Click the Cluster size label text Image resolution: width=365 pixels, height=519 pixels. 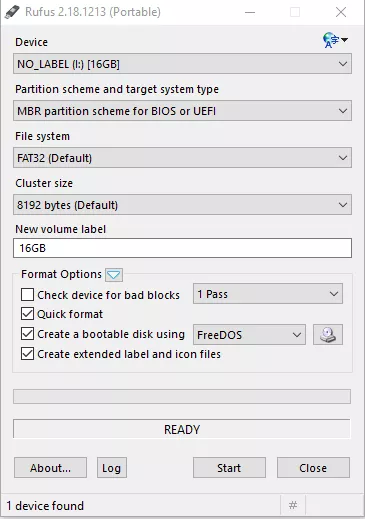[x=44, y=183]
